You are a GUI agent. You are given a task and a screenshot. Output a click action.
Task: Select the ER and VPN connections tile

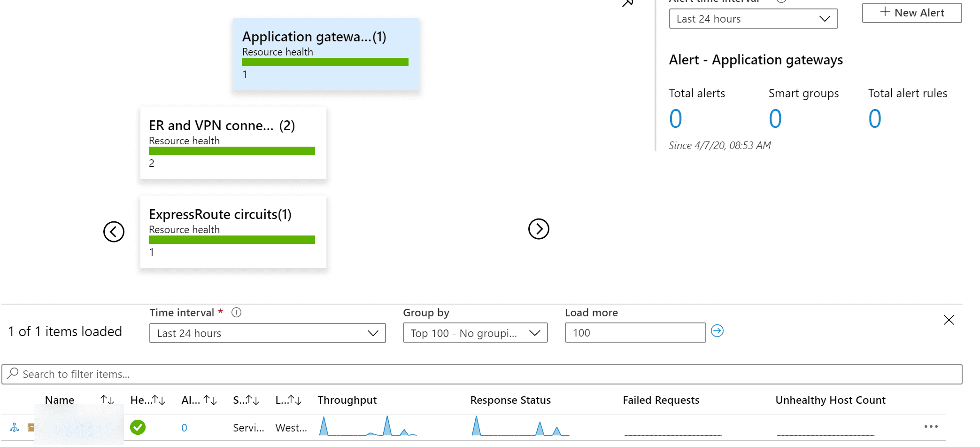click(x=233, y=143)
